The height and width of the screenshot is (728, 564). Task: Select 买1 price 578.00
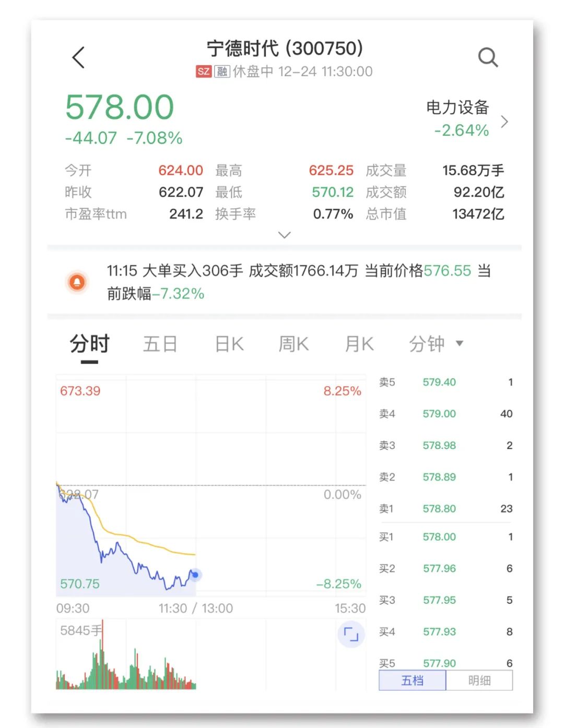[439, 537]
